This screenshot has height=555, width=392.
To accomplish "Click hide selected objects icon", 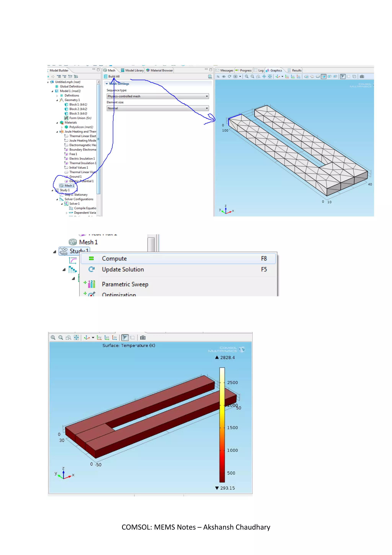I will [x=218, y=77].
